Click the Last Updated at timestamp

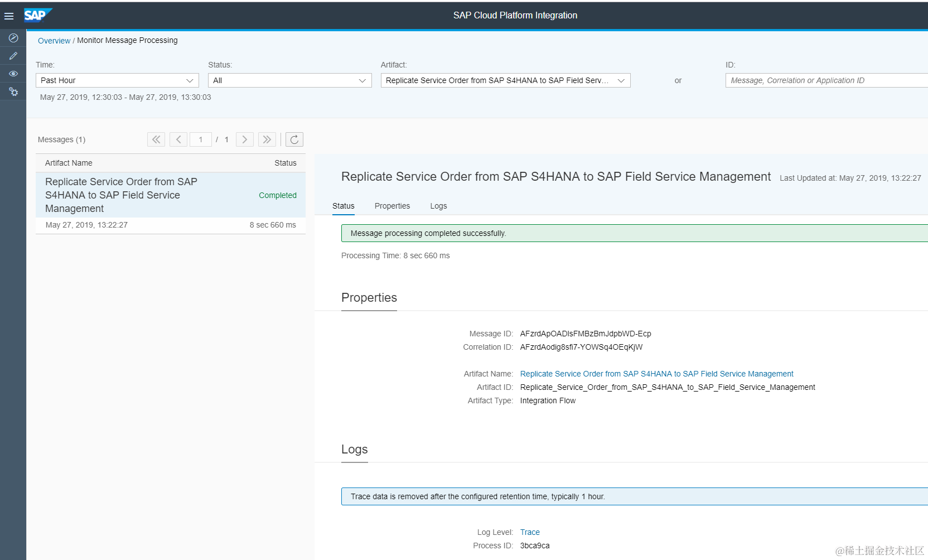pyautogui.click(x=850, y=178)
